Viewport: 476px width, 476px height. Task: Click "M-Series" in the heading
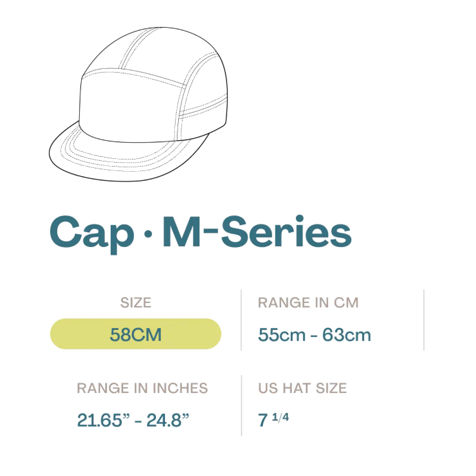pyautogui.click(x=257, y=232)
